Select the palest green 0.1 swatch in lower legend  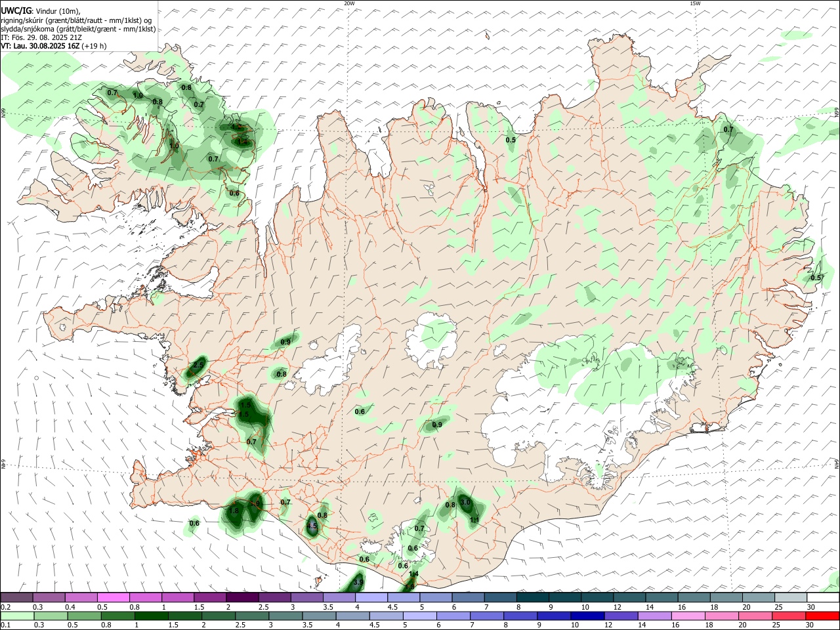point(16,616)
